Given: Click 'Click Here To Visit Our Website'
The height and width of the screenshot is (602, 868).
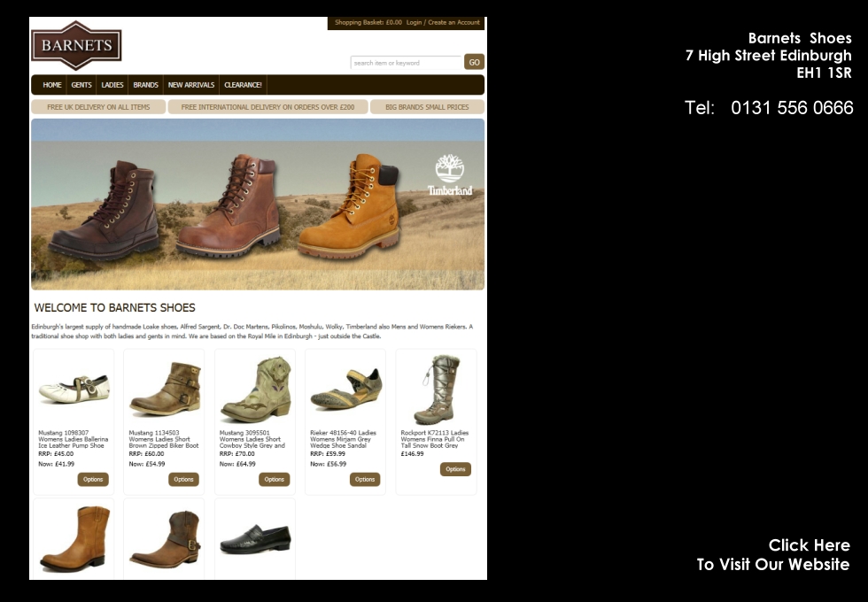Looking at the screenshot, I should click(x=773, y=554).
